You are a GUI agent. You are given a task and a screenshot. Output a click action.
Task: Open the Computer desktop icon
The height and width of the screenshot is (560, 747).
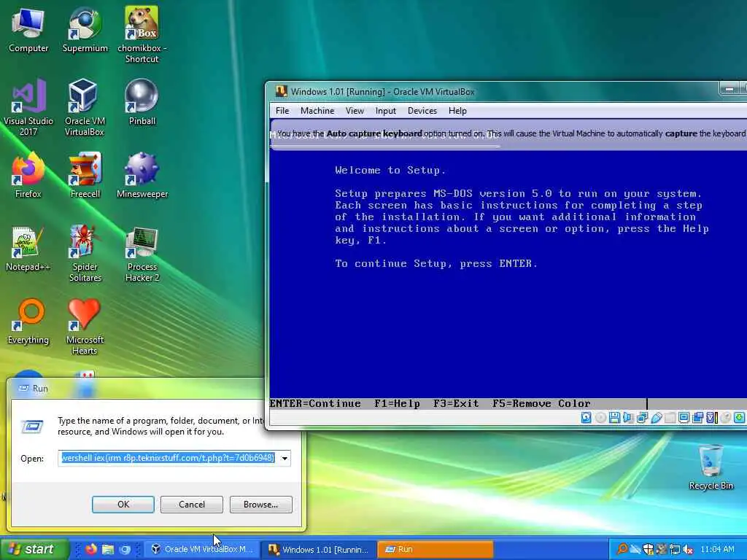coord(28,30)
